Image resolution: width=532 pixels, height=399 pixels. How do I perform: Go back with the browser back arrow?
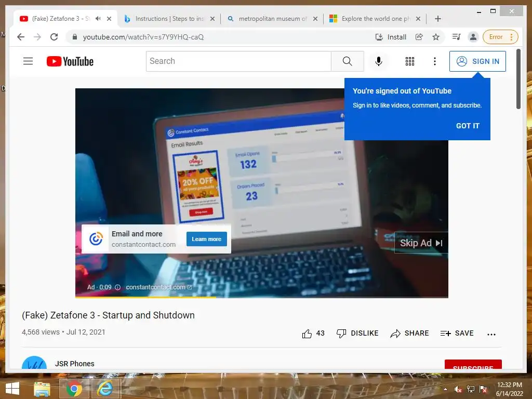[21, 37]
